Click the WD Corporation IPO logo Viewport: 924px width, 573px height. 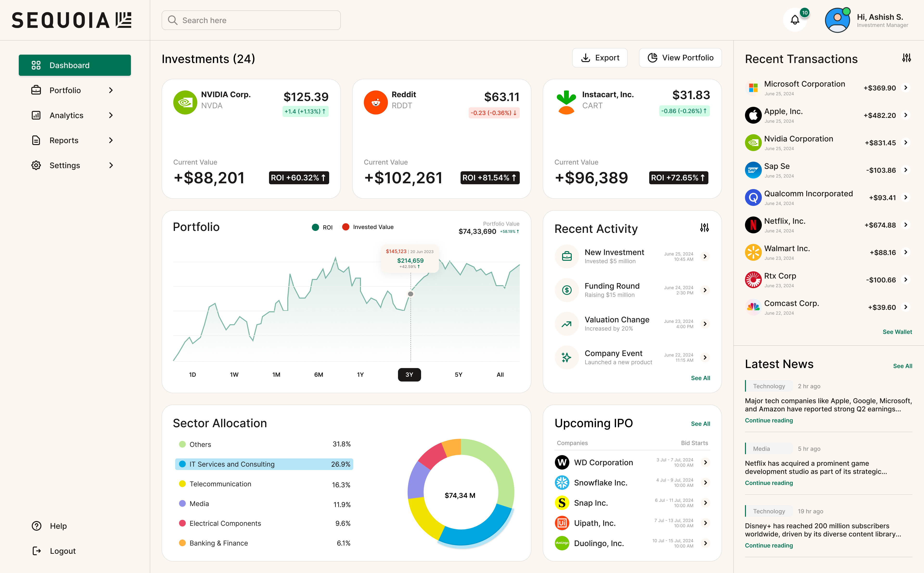click(x=562, y=462)
